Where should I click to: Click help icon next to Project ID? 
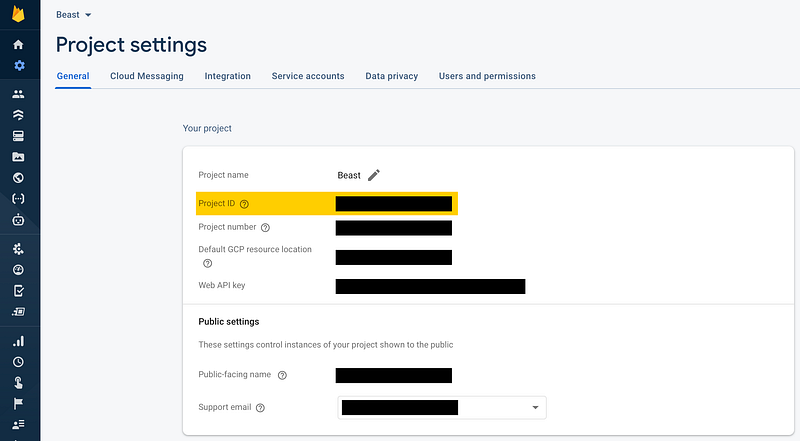click(x=244, y=204)
